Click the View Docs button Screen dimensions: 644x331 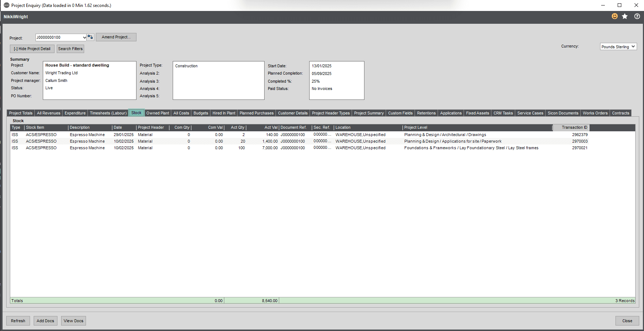(74, 321)
